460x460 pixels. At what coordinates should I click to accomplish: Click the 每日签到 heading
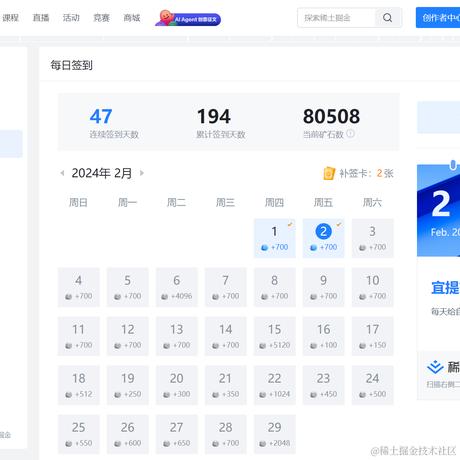pyautogui.click(x=71, y=65)
